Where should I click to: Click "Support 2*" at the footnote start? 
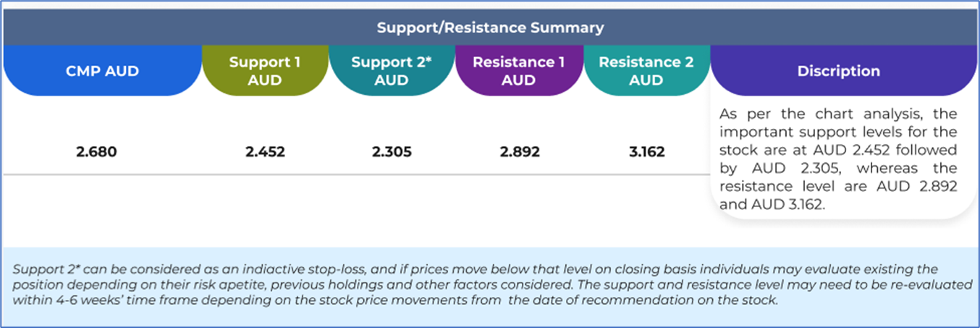point(41,269)
